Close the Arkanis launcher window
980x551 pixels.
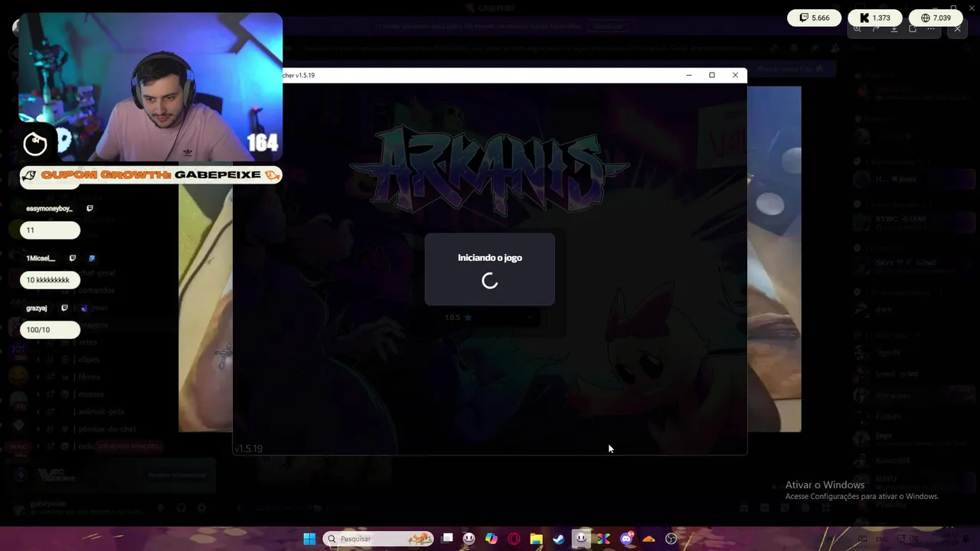click(x=736, y=75)
